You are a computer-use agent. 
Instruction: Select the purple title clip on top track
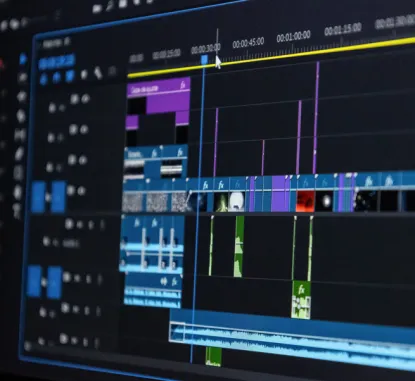159,96
